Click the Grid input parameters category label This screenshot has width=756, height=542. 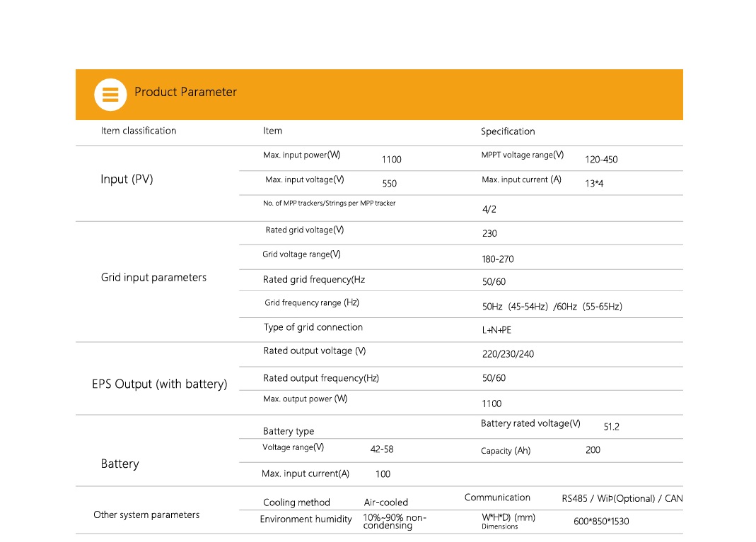(x=153, y=278)
